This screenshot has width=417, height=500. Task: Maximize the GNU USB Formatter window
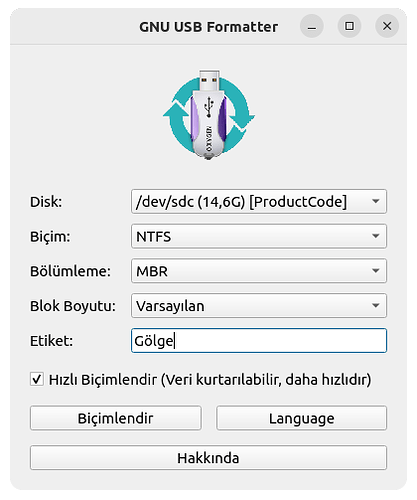coord(349,26)
